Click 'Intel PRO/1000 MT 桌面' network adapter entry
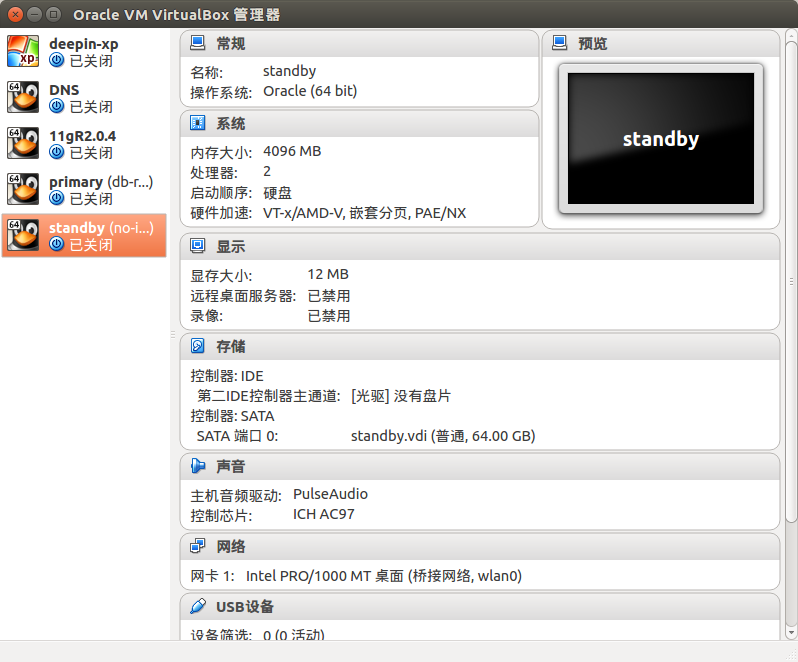The image size is (798, 662). (x=384, y=576)
